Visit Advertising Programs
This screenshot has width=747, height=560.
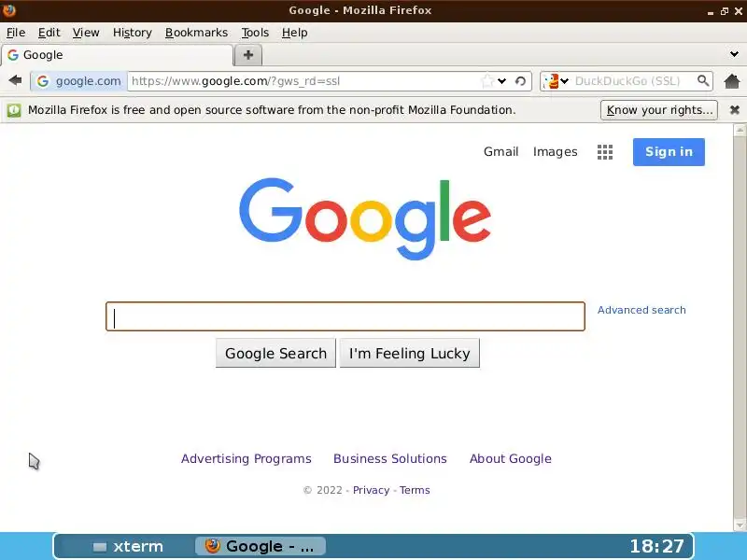point(247,458)
